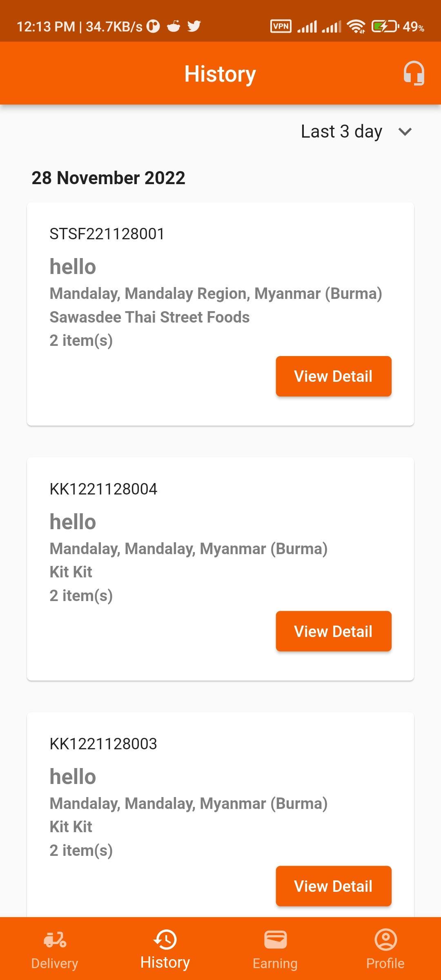Screen dimensions: 441x980
Task: Expand the Last 3 day dropdown
Action: pyautogui.click(x=356, y=131)
